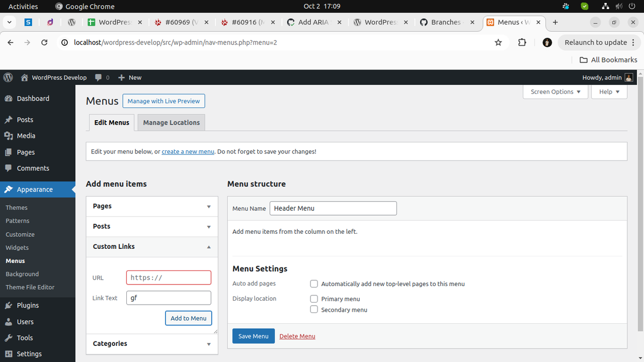Open the comments bubble in the admin bar

pos(102,77)
